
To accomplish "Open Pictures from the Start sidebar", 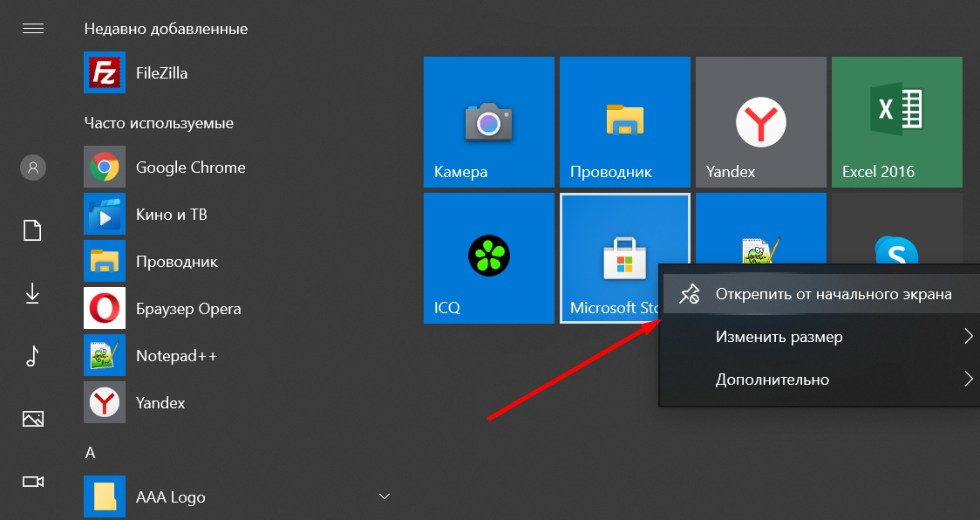I will (x=32, y=418).
